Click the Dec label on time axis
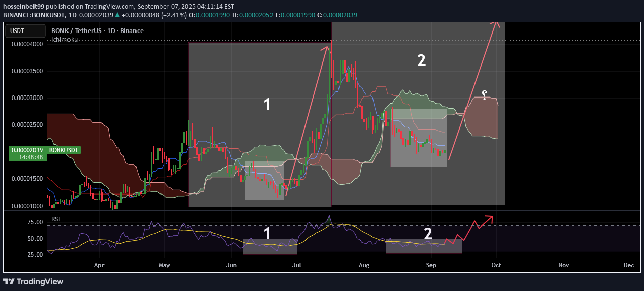The height and width of the screenshot is (291, 644). pyautogui.click(x=629, y=265)
